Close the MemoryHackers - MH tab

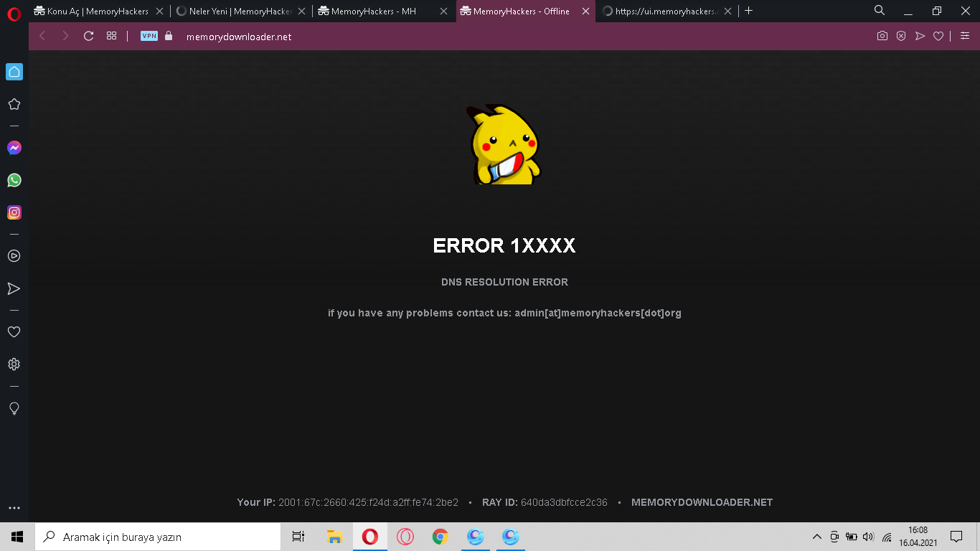[x=444, y=11]
